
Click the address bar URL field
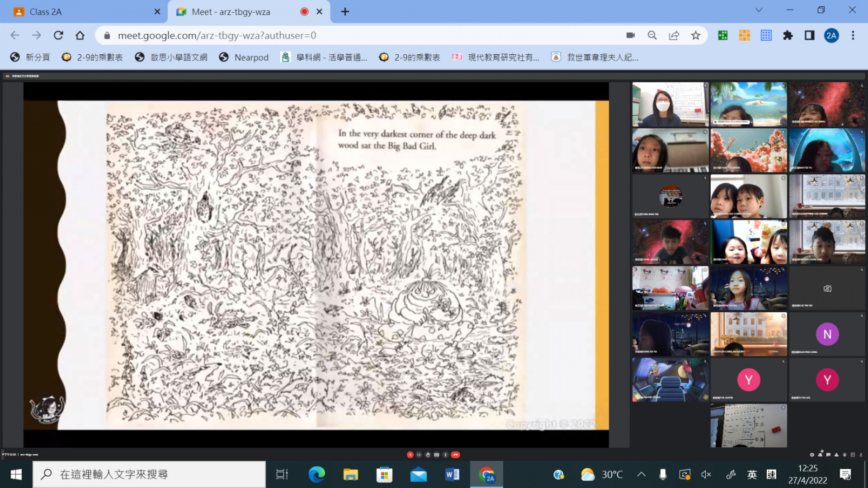click(362, 35)
